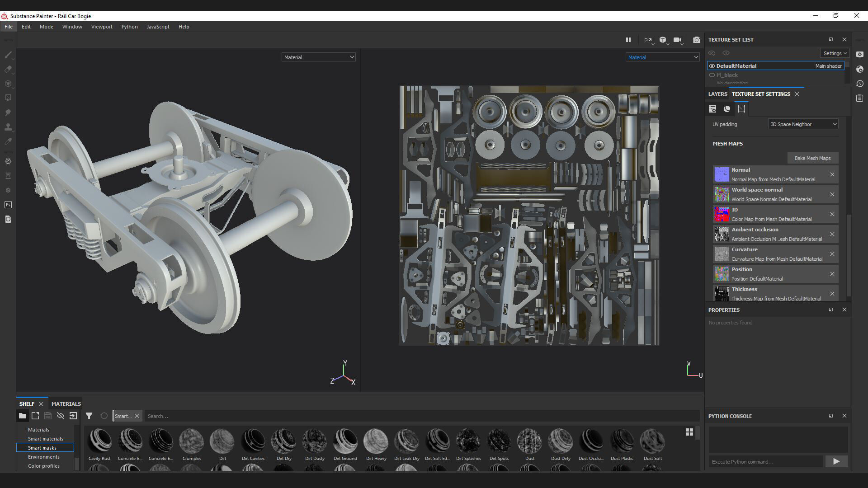Open the History panel icon
Image resolution: width=868 pixels, height=488 pixels.
pyautogui.click(x=859, y=84)
